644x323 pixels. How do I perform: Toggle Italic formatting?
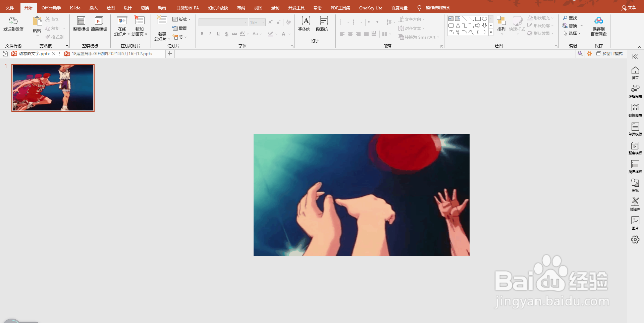pyautogui.click(x=210, y=34)
